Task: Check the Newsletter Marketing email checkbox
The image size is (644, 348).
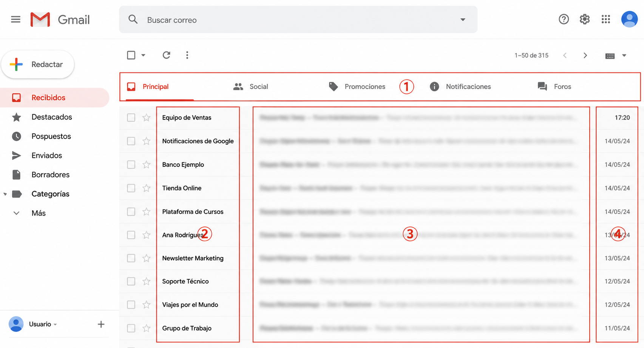Action: coord(131,258)
